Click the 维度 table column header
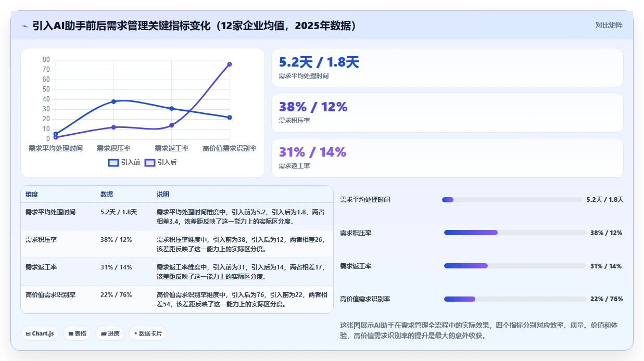 click(32, 195)
